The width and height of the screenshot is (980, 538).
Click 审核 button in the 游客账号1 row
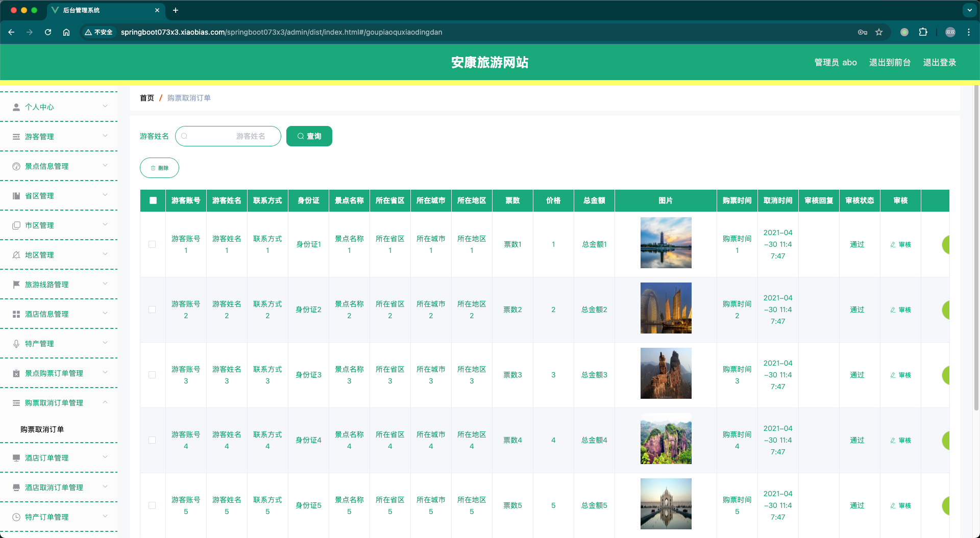(901, 245)
